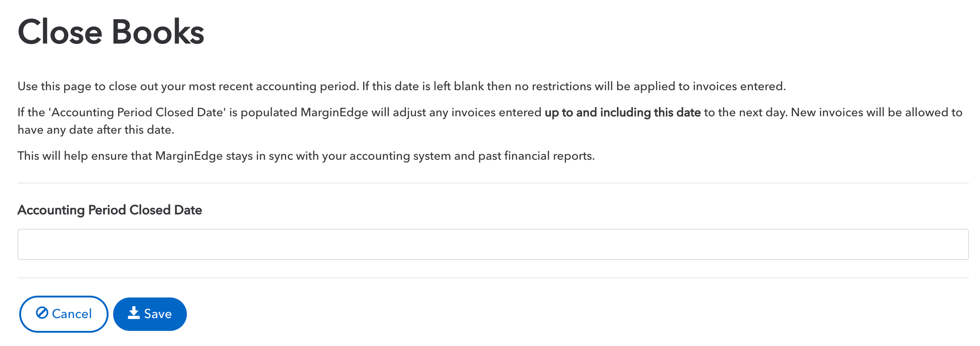Click the divider line above the Cancel button
This screenshot has width=980, height=346.
[x=493, y=278]
